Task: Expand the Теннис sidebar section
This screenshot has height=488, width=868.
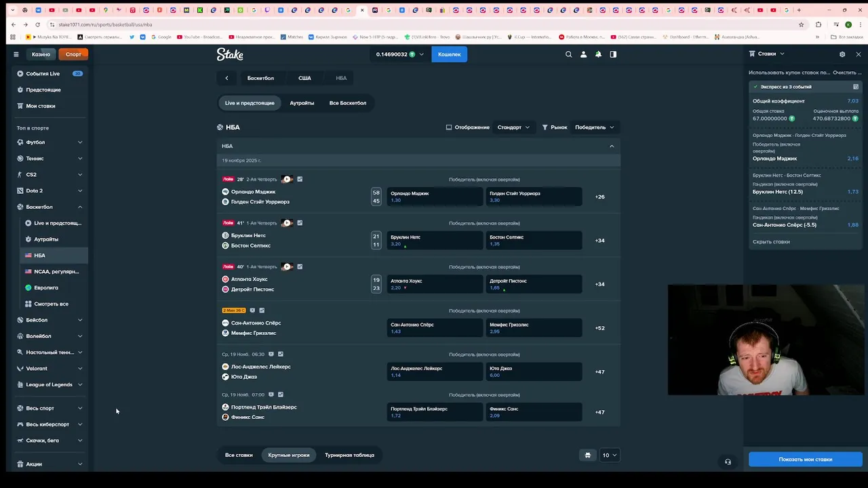Action: click(80, 159)
